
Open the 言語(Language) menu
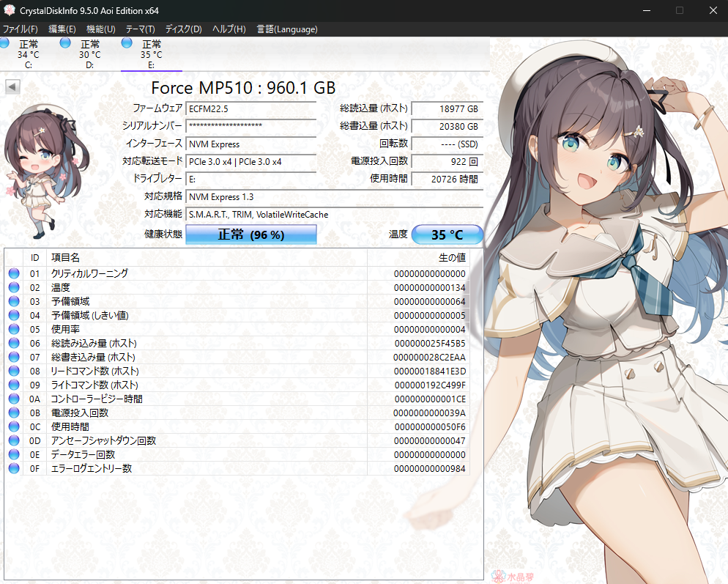click(x=287, y=29)
